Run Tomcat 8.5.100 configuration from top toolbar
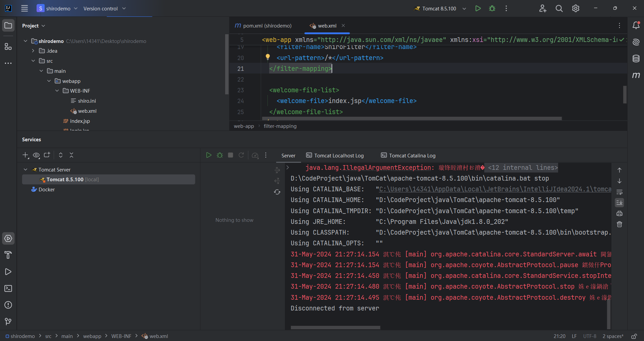This screenshot has height=341, width=644. 478,8
